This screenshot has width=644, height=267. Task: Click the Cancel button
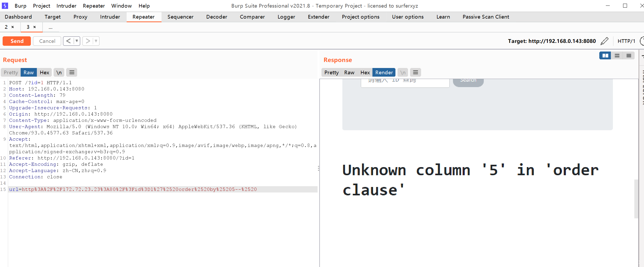click(47, 41)
